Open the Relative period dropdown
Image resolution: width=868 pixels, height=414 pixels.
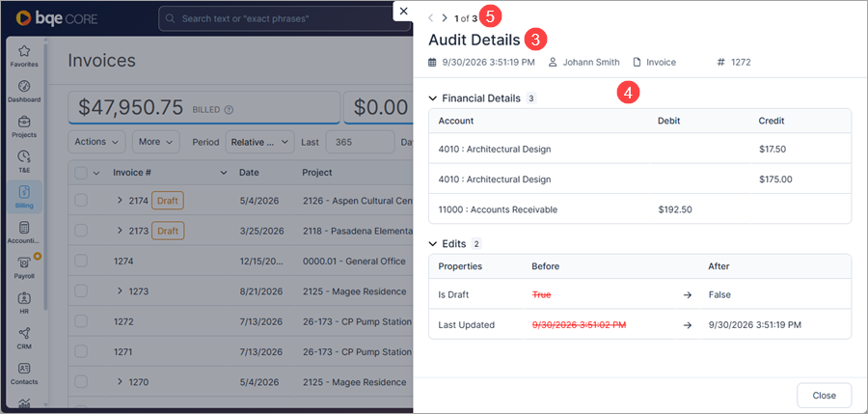click(x=259, y=142)
